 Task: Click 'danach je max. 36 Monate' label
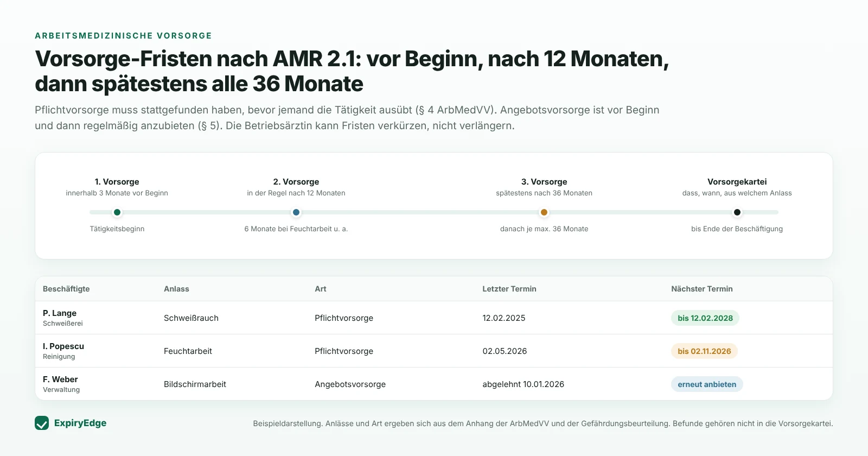pos(544,229)
